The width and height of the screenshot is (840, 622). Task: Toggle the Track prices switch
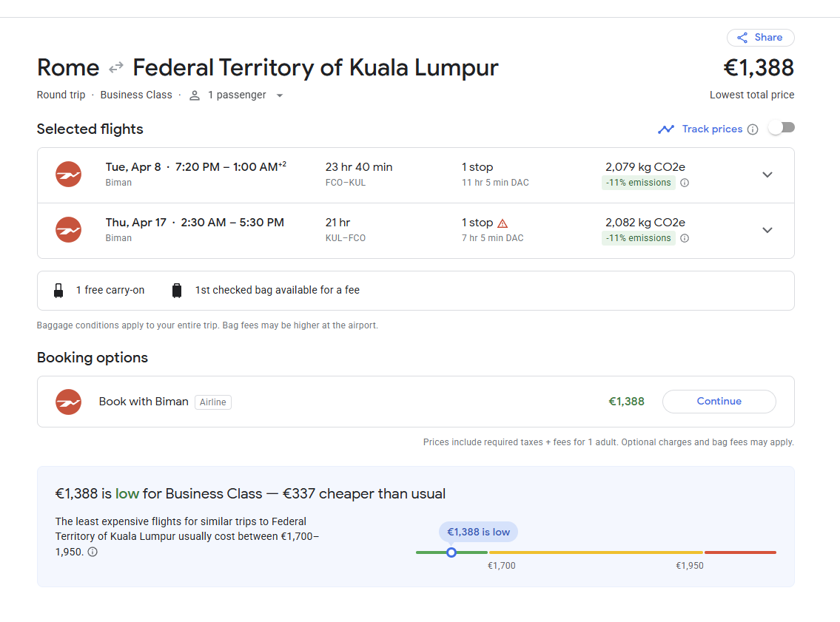781,128
